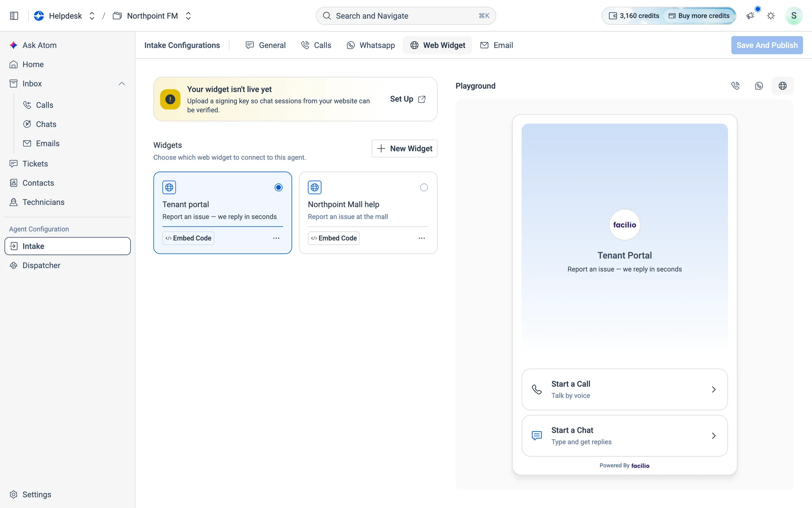Open the Northpoint Mall help more options menu

(x=422, y=238)
